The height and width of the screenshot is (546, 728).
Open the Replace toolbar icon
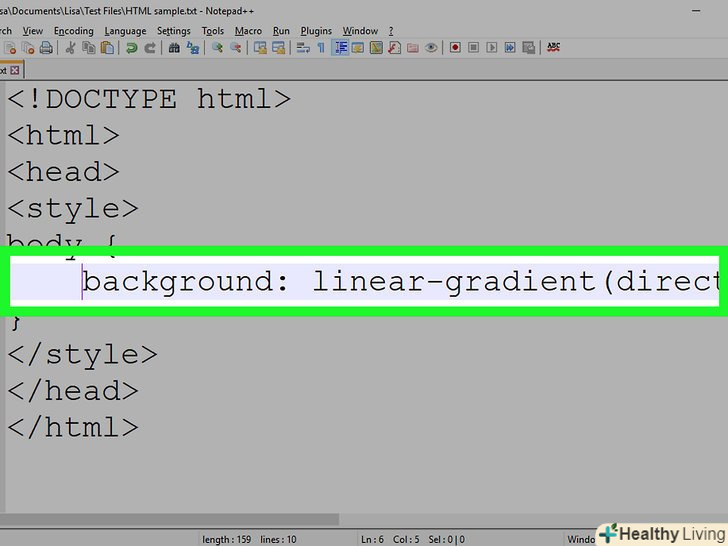tap(193, 47)
